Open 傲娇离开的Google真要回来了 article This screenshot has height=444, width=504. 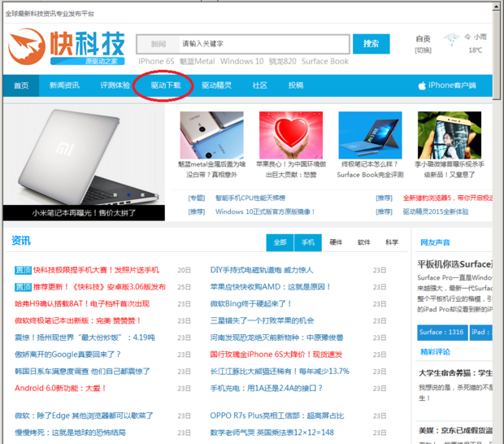click(67, 355)
